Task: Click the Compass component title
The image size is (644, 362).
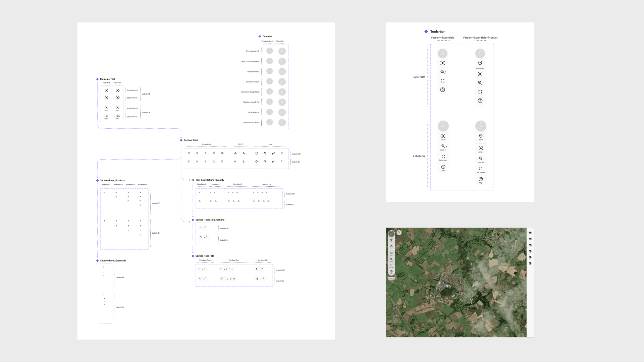Action: (267, 36)
